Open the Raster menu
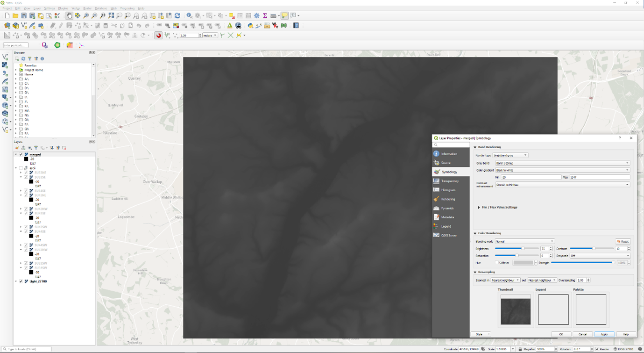Image resolution: width=644 pixels, height=353 pixels. (87, 8)
